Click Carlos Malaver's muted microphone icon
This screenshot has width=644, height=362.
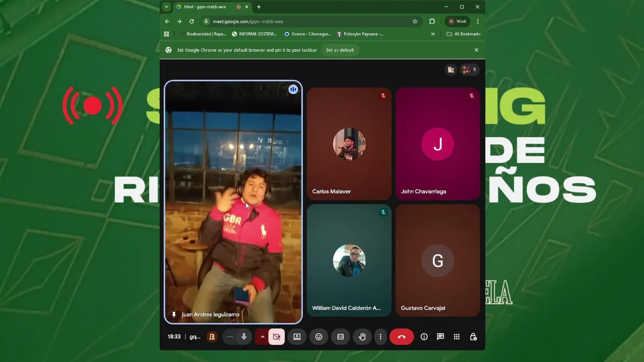383,96
